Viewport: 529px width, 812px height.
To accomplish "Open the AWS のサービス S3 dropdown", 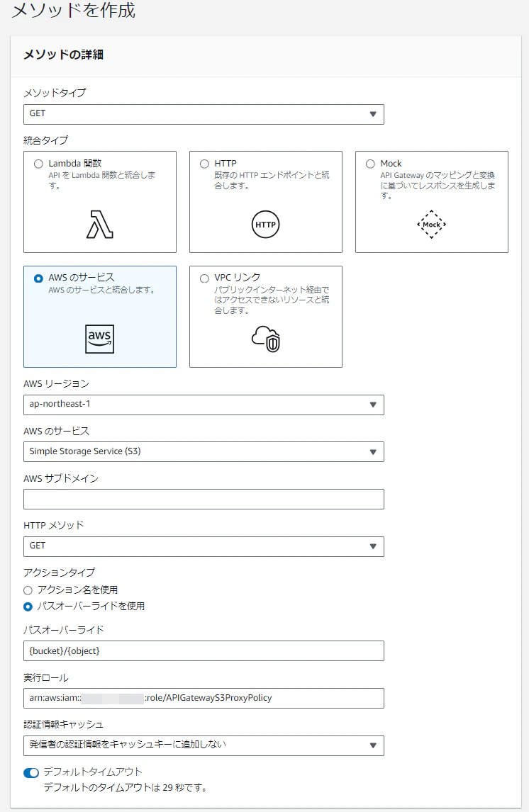I will pos(204,451).
